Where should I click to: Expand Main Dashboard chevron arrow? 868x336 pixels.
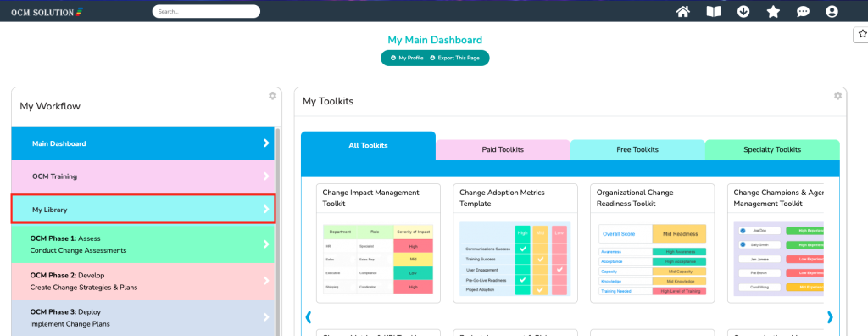point(266,143)
